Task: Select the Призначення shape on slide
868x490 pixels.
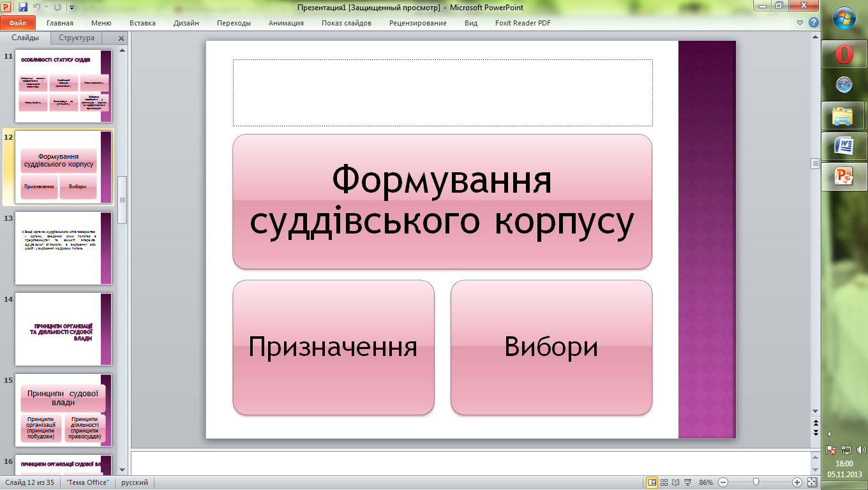Action: [x=333, y=347]
